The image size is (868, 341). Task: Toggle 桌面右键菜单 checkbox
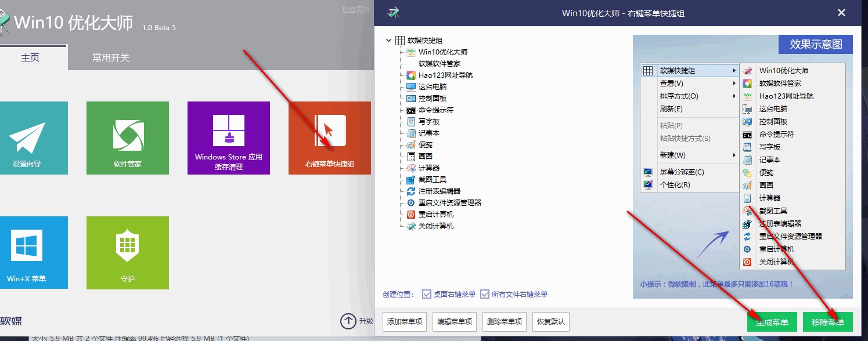427,294
